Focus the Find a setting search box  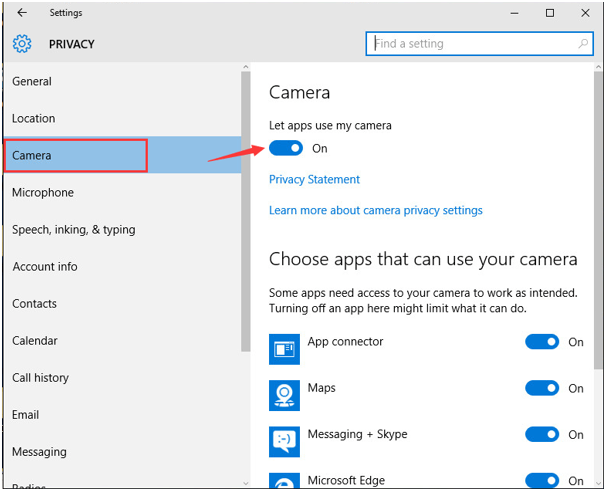[x=470, y=44]
